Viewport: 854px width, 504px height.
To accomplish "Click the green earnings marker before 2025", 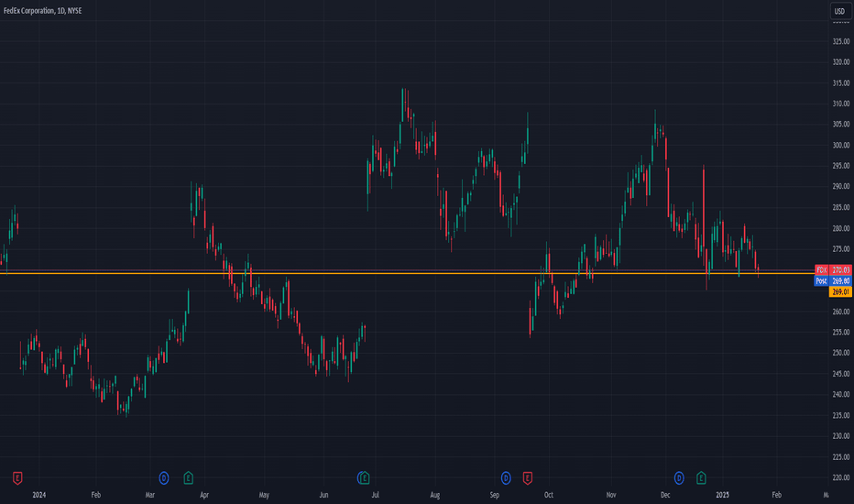I will [701, 478].
